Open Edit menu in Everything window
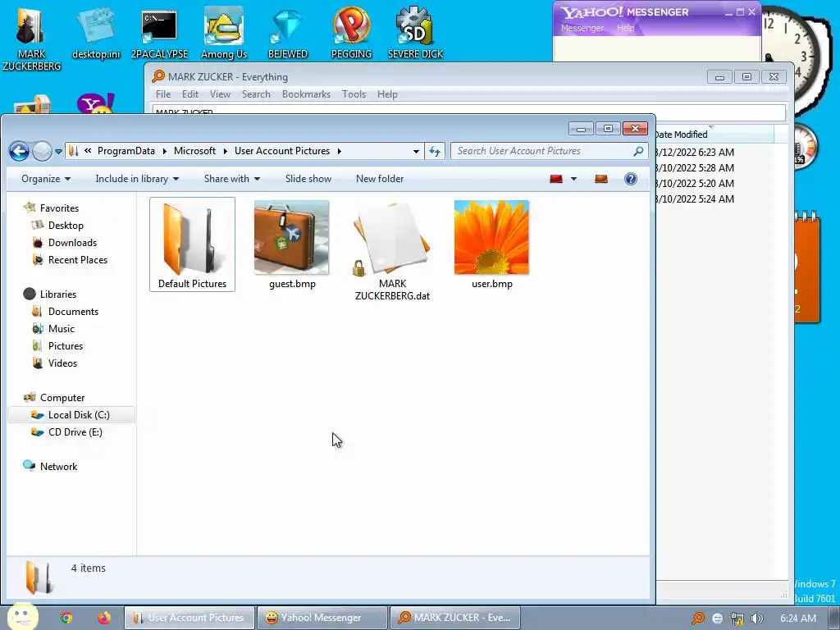This screenshot has height=630, width=840. click(190, 94)
